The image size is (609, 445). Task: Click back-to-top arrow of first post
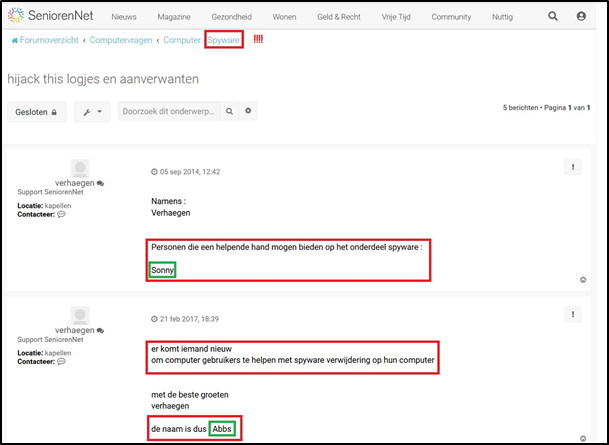583,280
